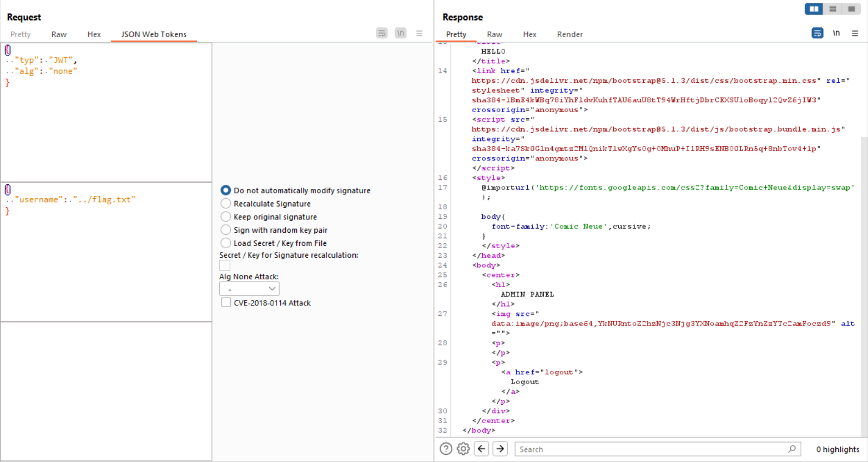Screen dimensions: 868x462
Task: Open Response Hex tab
Action: pos(529,34)
